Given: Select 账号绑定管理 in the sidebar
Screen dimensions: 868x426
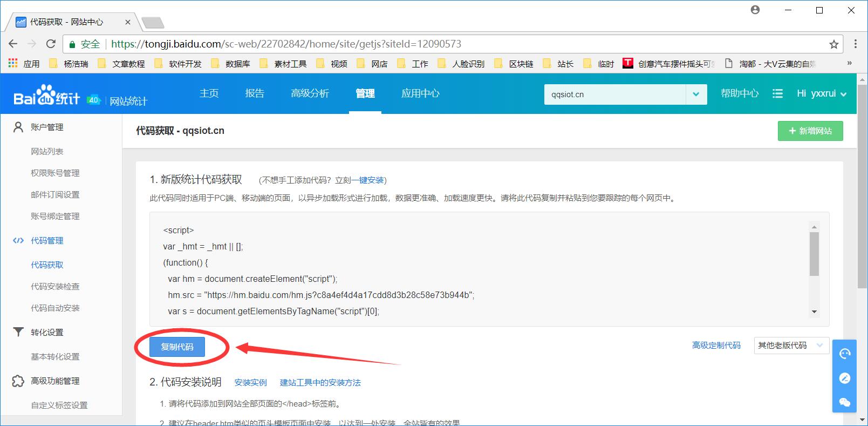Looking at the screenshot, I should tap(55, 217).
